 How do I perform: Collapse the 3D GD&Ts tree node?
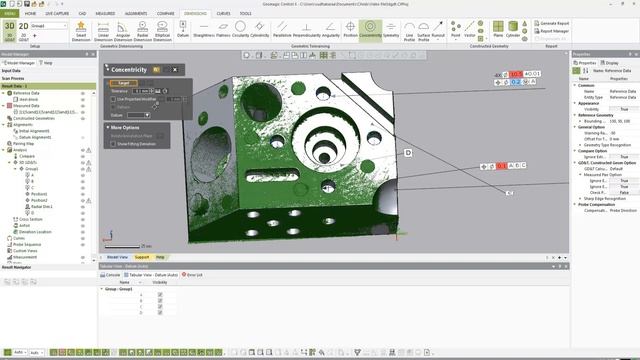pyautogui.click(x=10, y=162)
